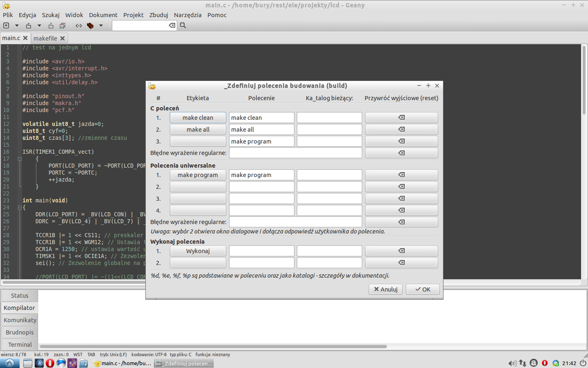Click the magnifier search icon in toolbar

[x=183, y=25]
